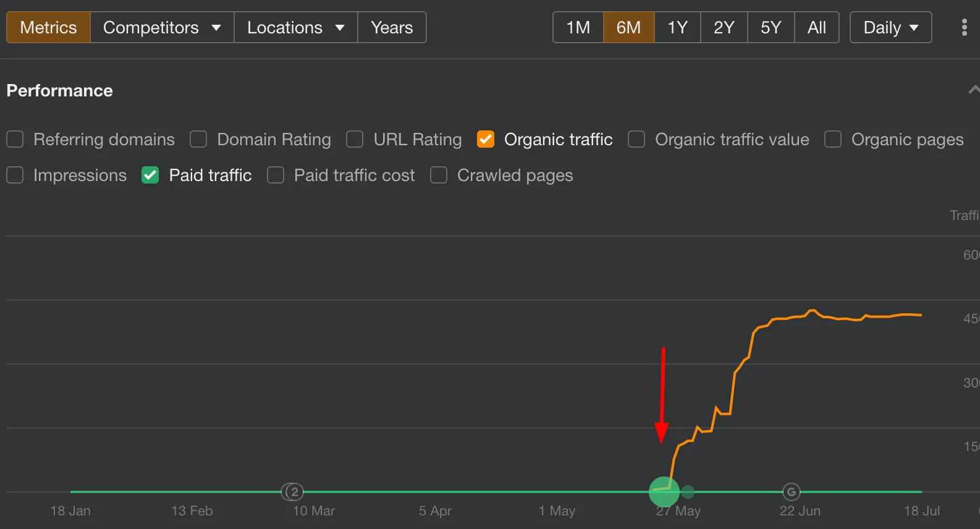Enable the URL Rating checkbox
This screenshot has height=529, width=980.
coord(355,139)
